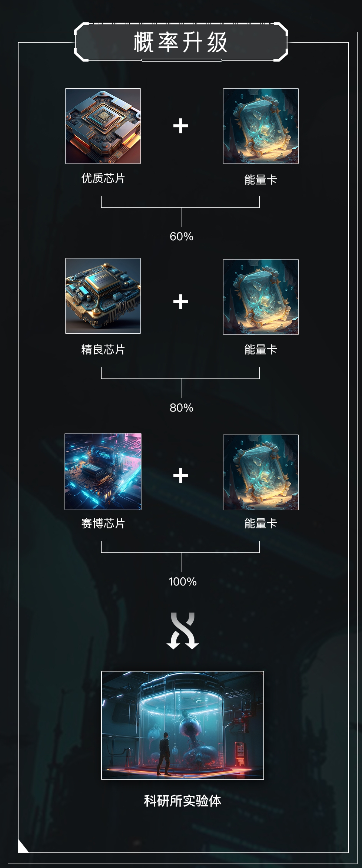Click the 80% probability label

coord(182,408)
